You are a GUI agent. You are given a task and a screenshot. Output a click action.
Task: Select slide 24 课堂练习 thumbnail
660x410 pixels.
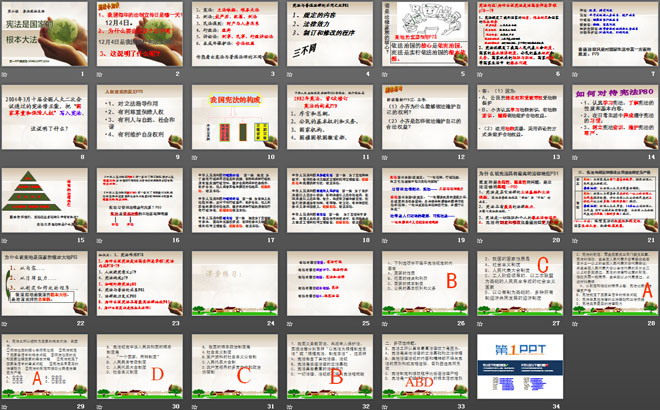(235, 283)
